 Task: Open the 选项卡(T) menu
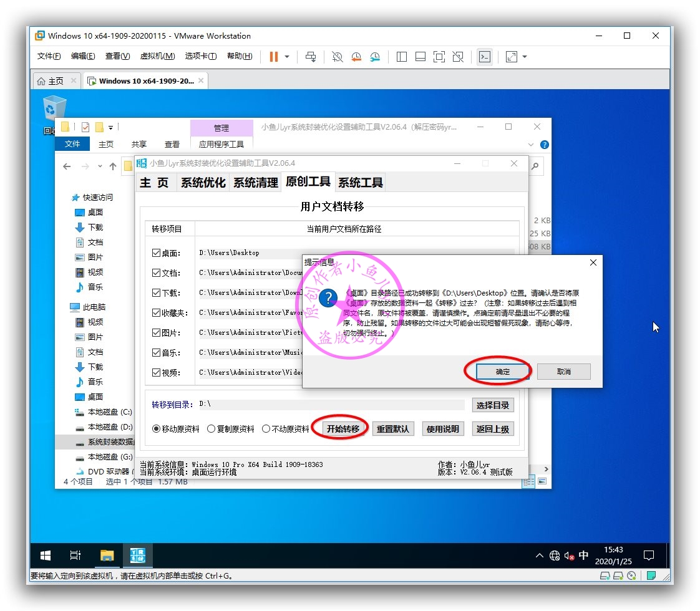pos(201,56)
